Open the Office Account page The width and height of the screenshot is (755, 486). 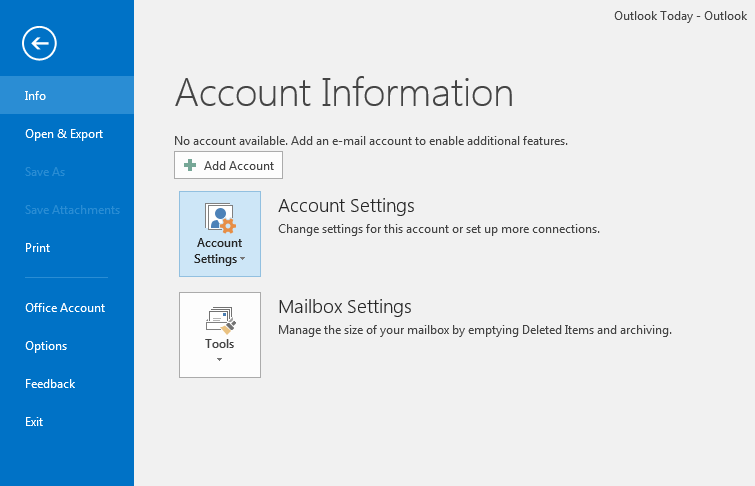(65, 308)
